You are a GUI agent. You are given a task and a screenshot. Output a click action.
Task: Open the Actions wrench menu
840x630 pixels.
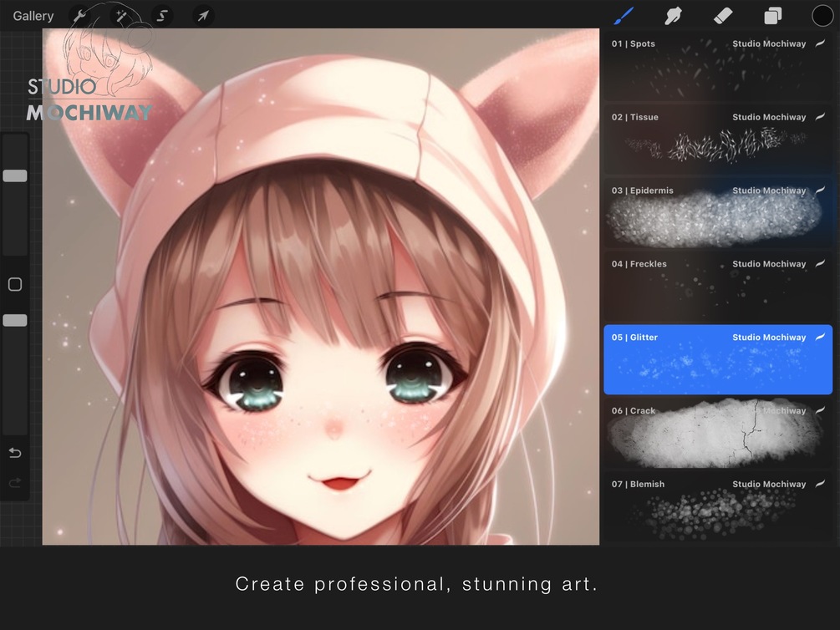click(80, 16)
